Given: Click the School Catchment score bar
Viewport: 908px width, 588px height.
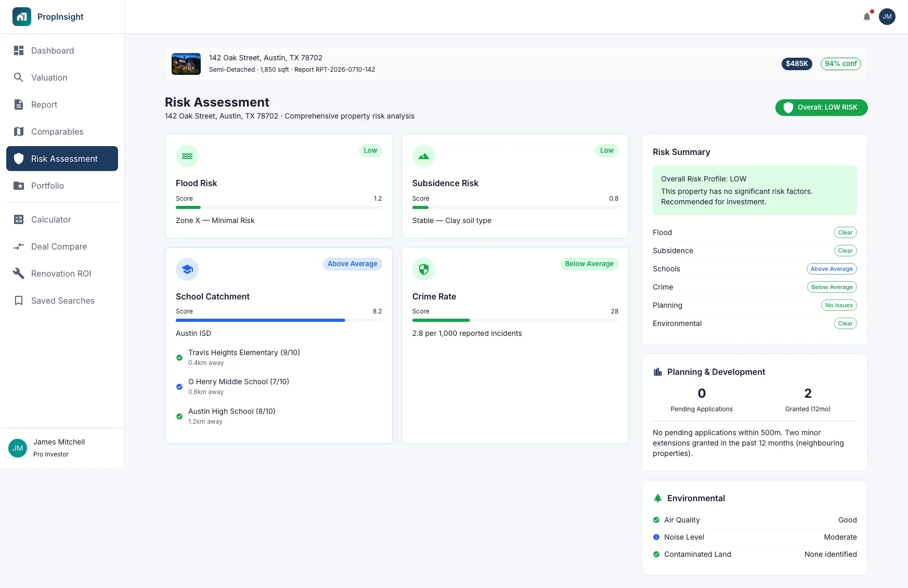Looking at the screenshot, I should (279, 320).
